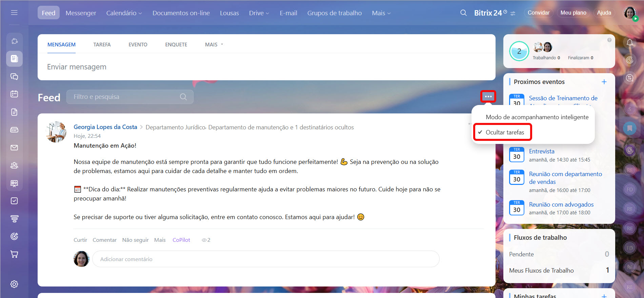644x298 pixels.
Task: Click the shopping cart sidebar icon
Action: tap(14, 254)
